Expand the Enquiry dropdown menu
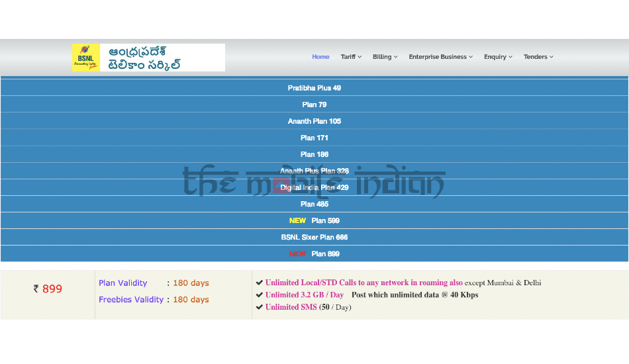Image resolution: width=629 pixels, height=364 pixels. (498, 57)
